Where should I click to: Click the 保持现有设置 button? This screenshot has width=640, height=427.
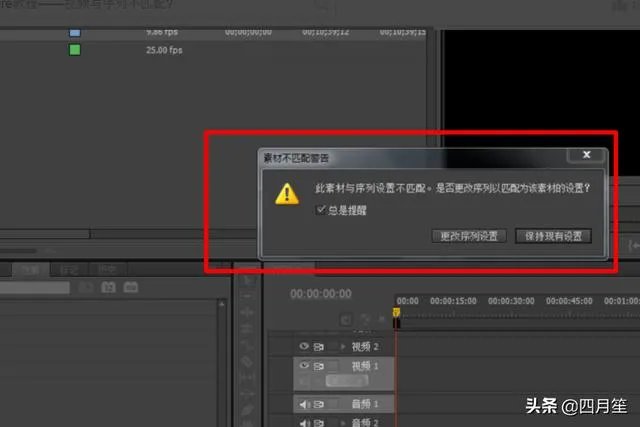(x=553, y=236)
